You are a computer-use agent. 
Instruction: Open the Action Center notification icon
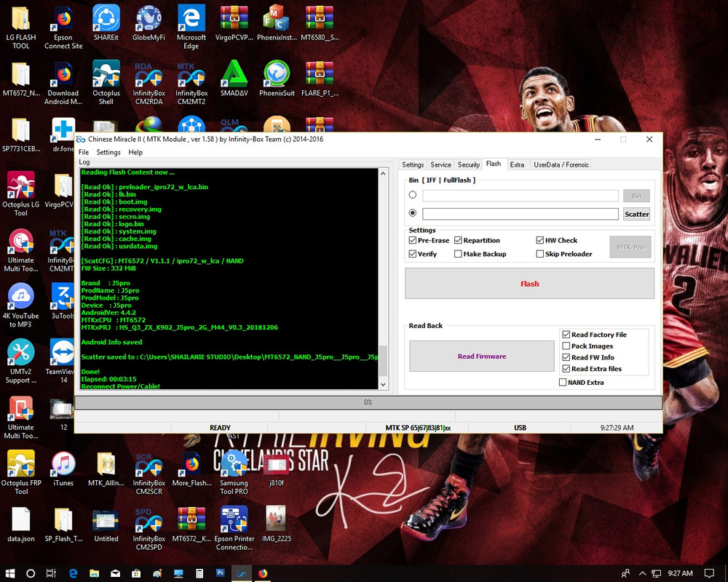[x=709, y=573]
